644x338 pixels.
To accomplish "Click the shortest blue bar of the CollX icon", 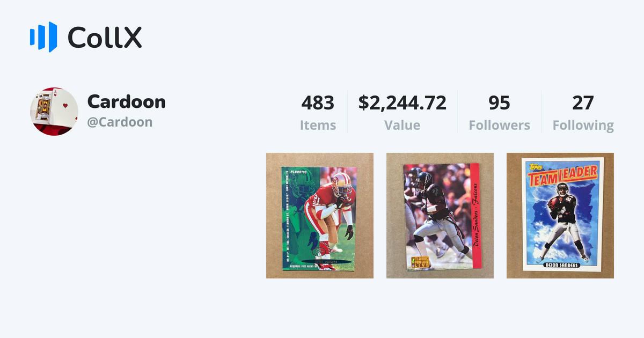I will click(x=32, y=37).
